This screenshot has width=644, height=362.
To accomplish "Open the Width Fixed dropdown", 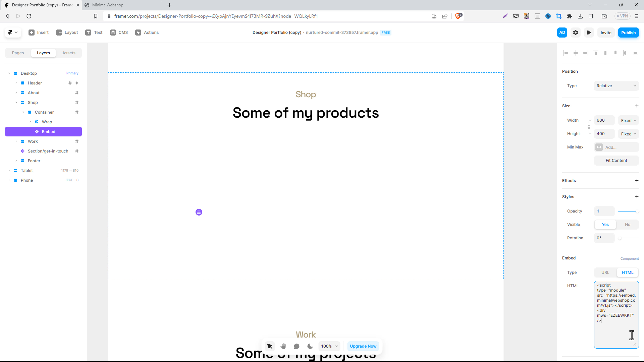I will (628, 120).
